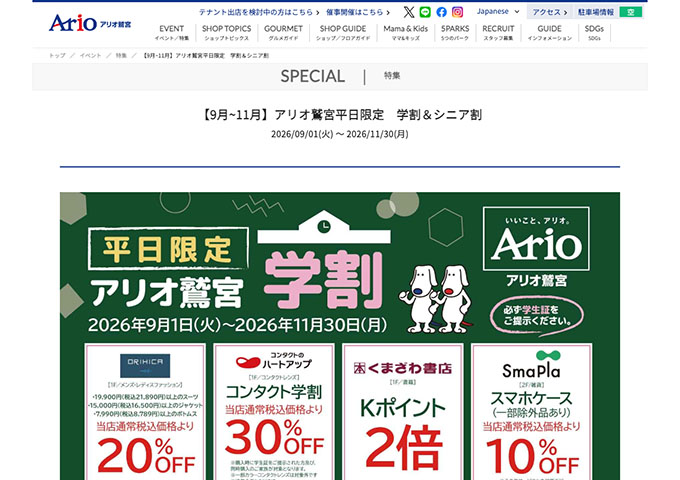The height and width of the screenshot is (480, 680).
Task: Click the ハートアップ コンタクト学割 30%OFF card
Action: click(274, 412)
